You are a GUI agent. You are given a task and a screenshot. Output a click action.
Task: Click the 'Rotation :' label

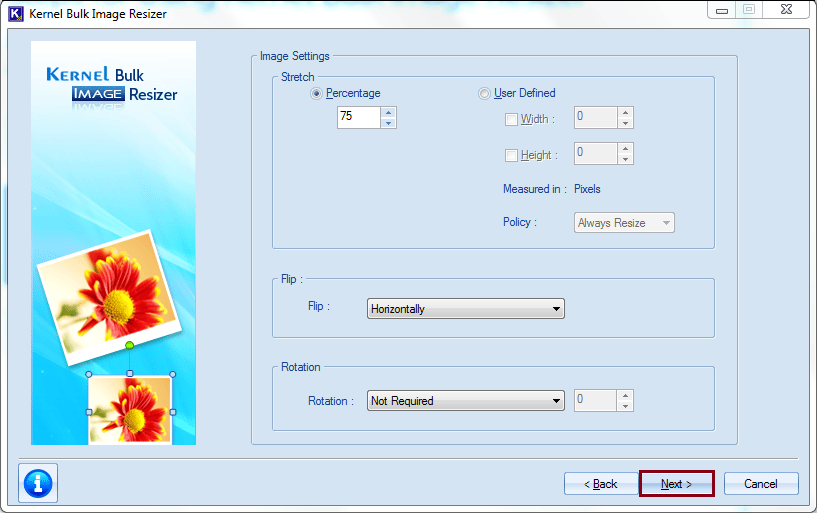point(331,401)
